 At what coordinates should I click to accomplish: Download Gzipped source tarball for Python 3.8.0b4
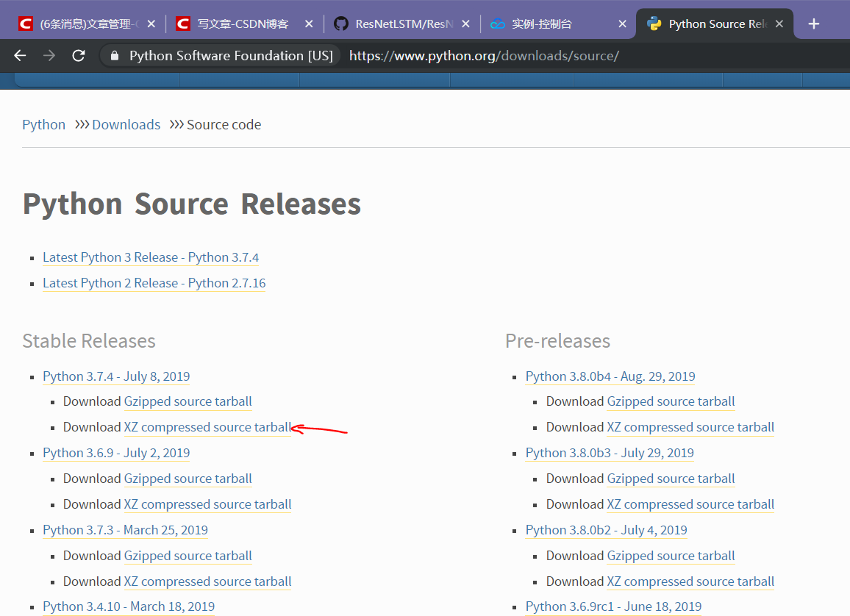[671, 401]
